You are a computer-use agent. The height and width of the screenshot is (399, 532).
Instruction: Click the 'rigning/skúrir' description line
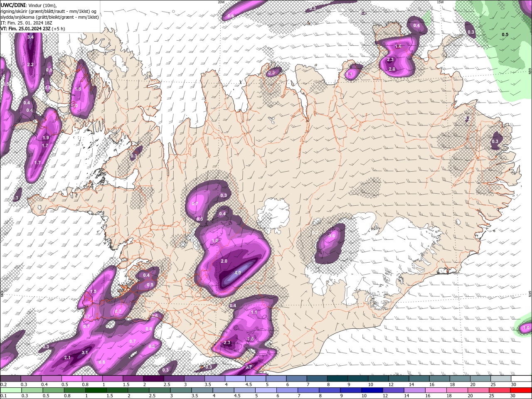(48, 11)
